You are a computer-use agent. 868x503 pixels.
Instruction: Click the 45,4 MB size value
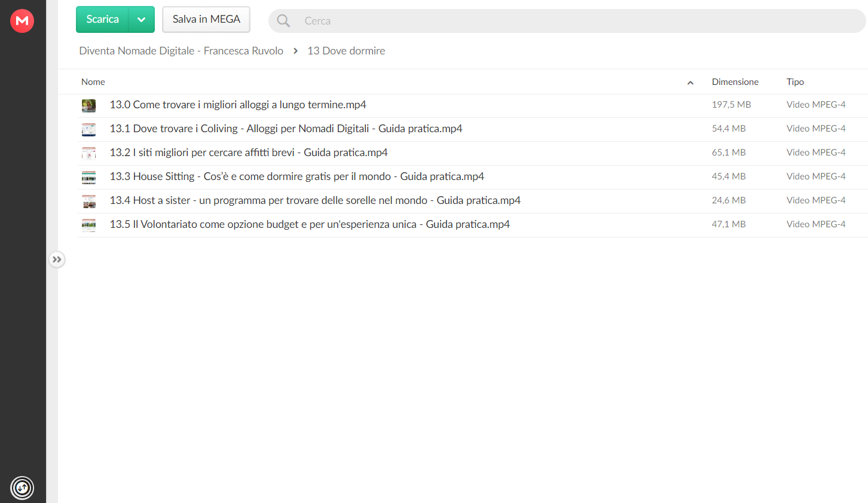coord(729,176)
